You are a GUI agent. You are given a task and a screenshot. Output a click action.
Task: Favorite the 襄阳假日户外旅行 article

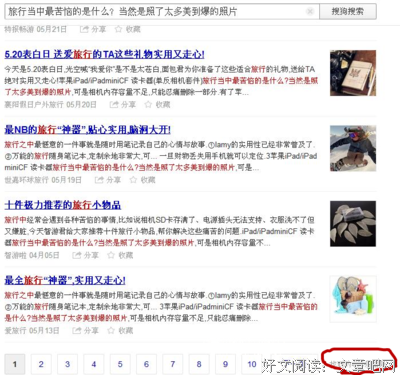(x=157, y=105)
